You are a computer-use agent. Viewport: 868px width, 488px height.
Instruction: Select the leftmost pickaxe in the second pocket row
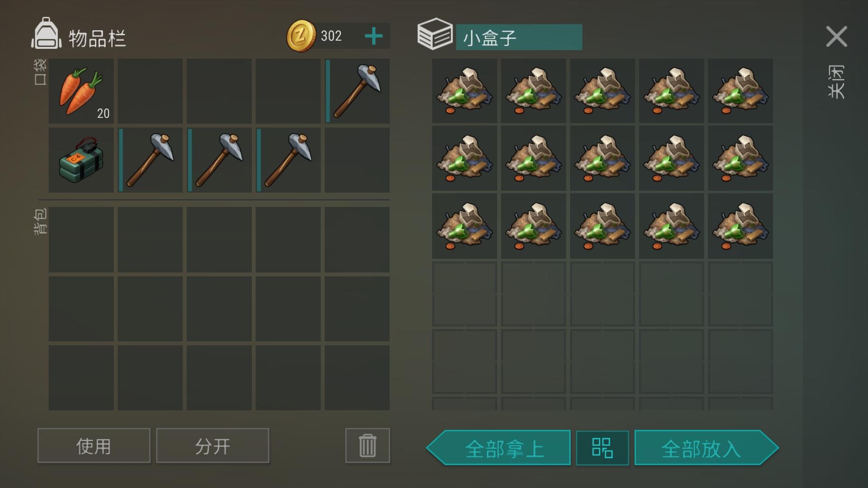pyautogui.click(x=150, y=160)
